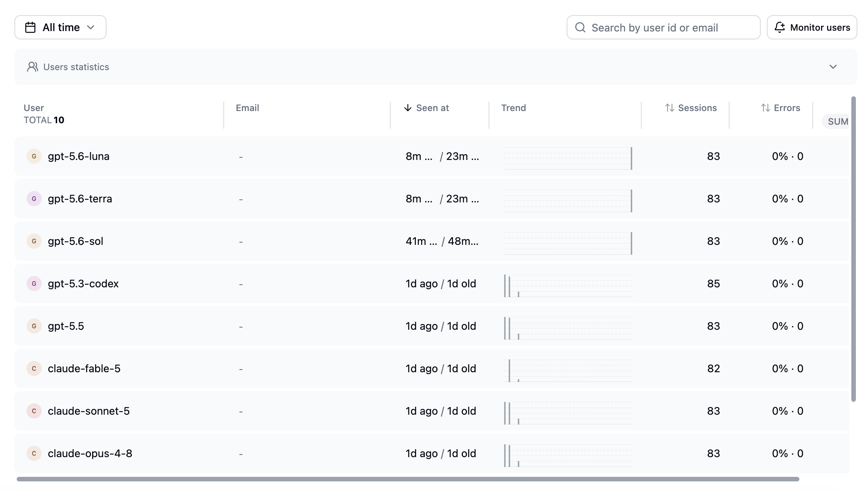
Task: Click the calendar icon in date filter
Action: coord(30,27)
